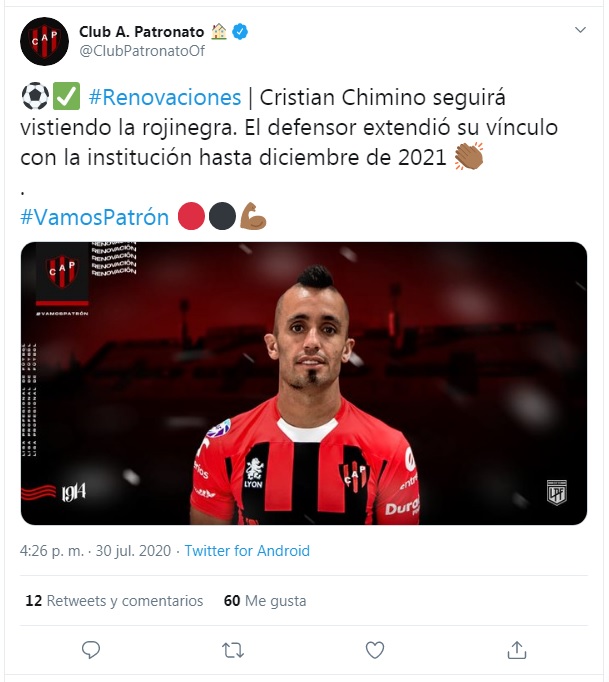Click the Club A. Patronato profile avatar
609x682 pixels.
click(x=44, y=41)
